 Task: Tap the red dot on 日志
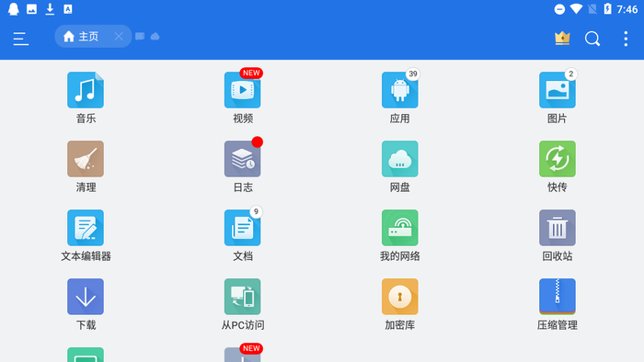(x=257, y=141)
